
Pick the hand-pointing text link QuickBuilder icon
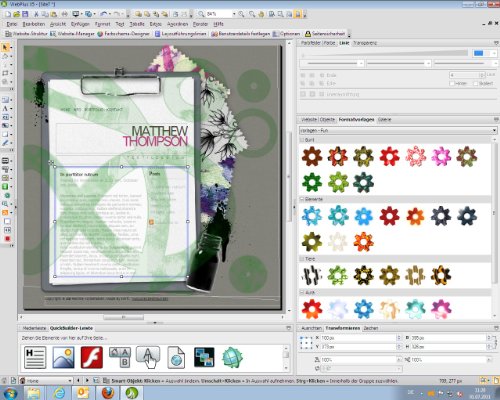[x=148, y=357]
